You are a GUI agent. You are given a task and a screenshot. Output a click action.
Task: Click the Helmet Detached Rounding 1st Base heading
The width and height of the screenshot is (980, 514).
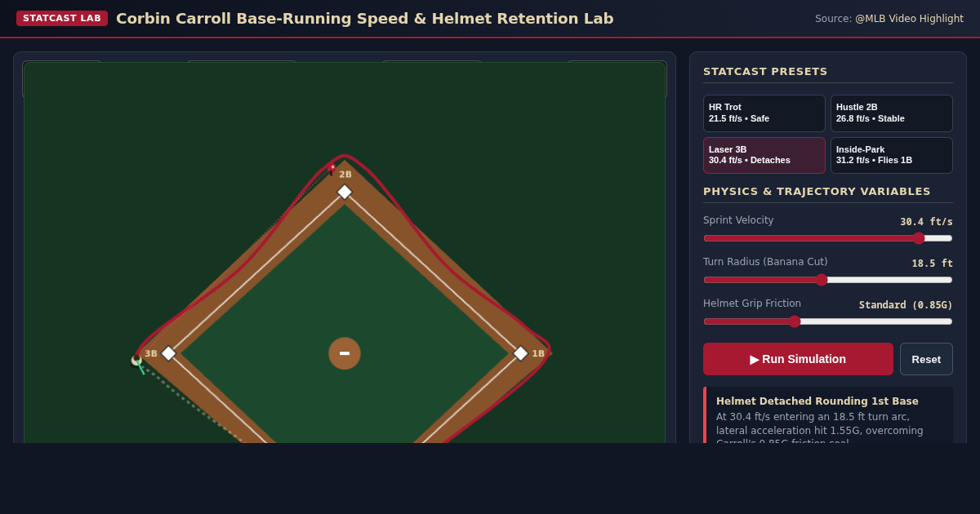click(x=817, y=401)
